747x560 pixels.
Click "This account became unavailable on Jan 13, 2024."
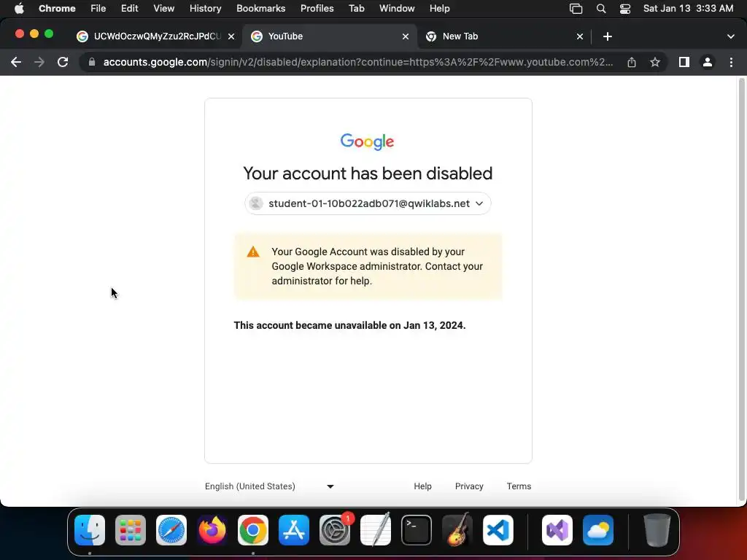coord(349,325)
